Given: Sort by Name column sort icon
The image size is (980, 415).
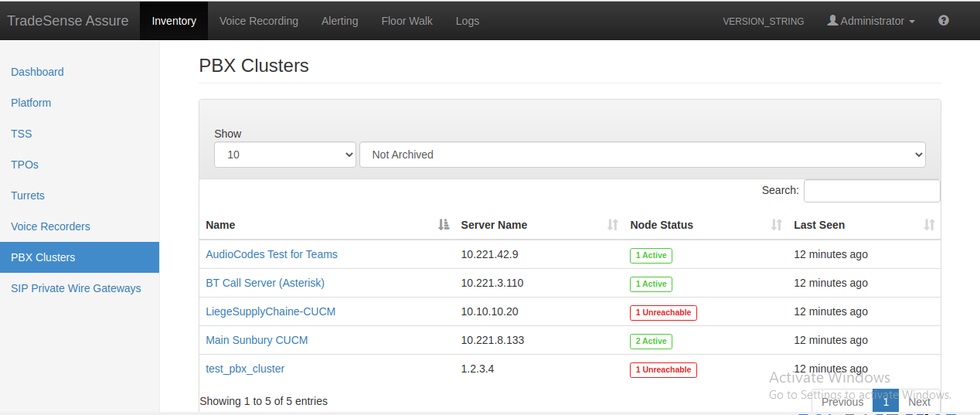Looking at the screenshot, I should click(x=444, y=225).
